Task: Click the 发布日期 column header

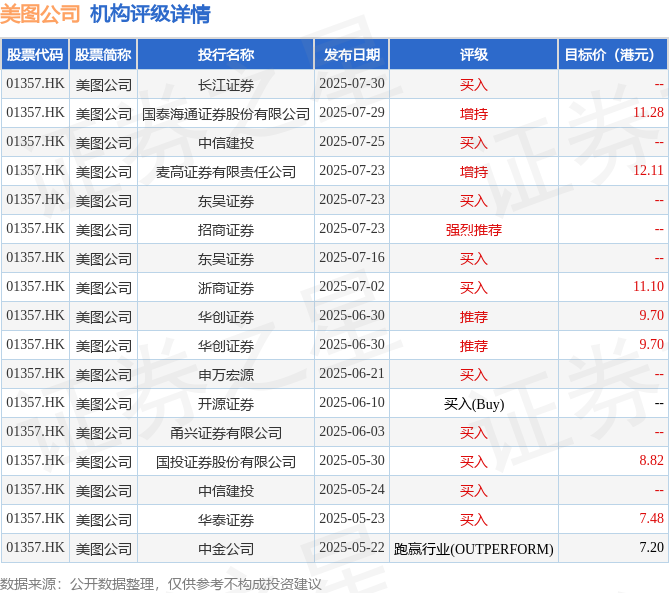Action: coord(352,55)
